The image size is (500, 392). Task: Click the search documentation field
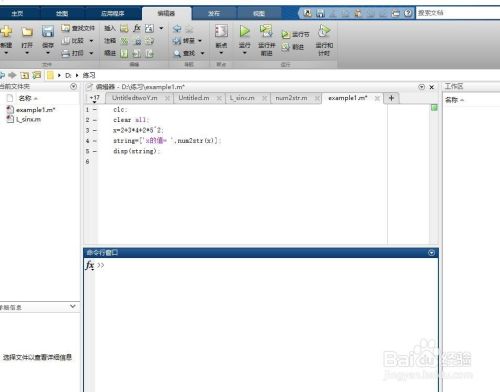click(458, 13)
